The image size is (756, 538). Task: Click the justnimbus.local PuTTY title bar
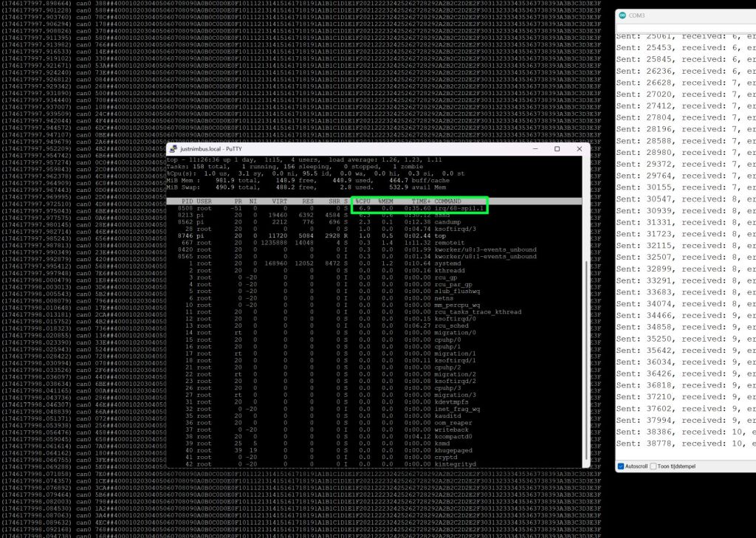click(332, 148)
